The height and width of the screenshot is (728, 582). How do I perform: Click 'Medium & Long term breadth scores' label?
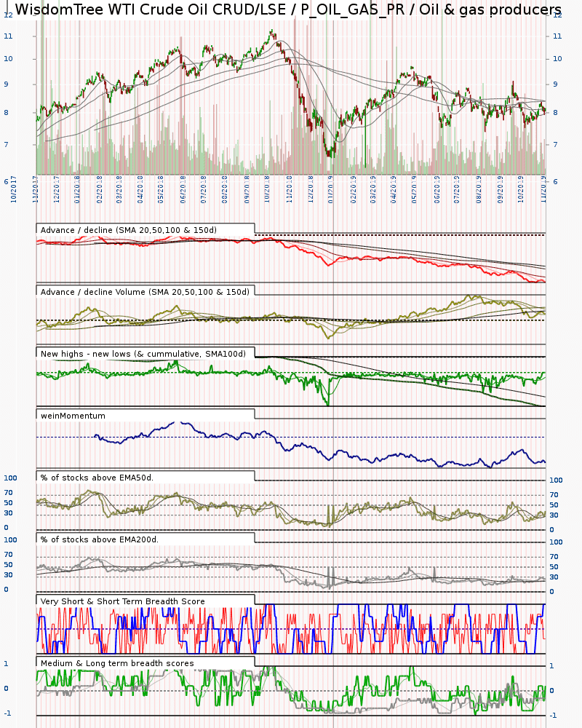pyautogui.click(x=117, y=663)
